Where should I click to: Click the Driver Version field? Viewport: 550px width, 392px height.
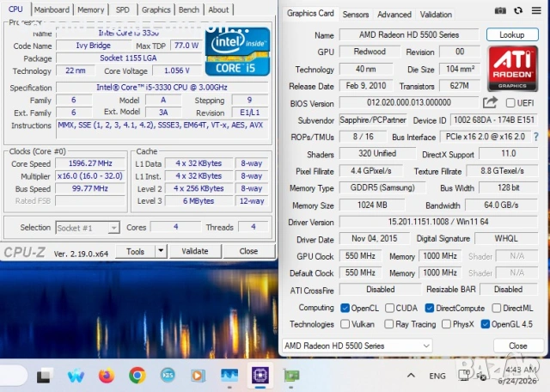(438, 222)
